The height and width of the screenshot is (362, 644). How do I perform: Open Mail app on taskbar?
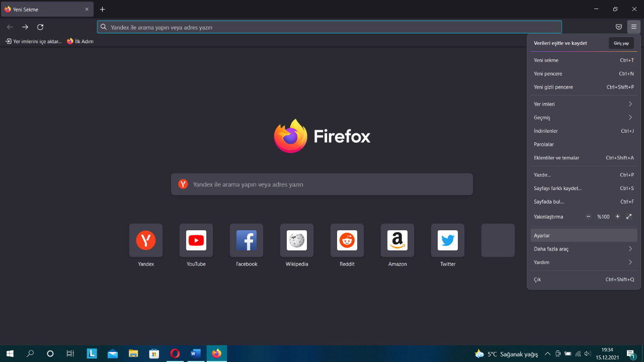coord(113,353)
